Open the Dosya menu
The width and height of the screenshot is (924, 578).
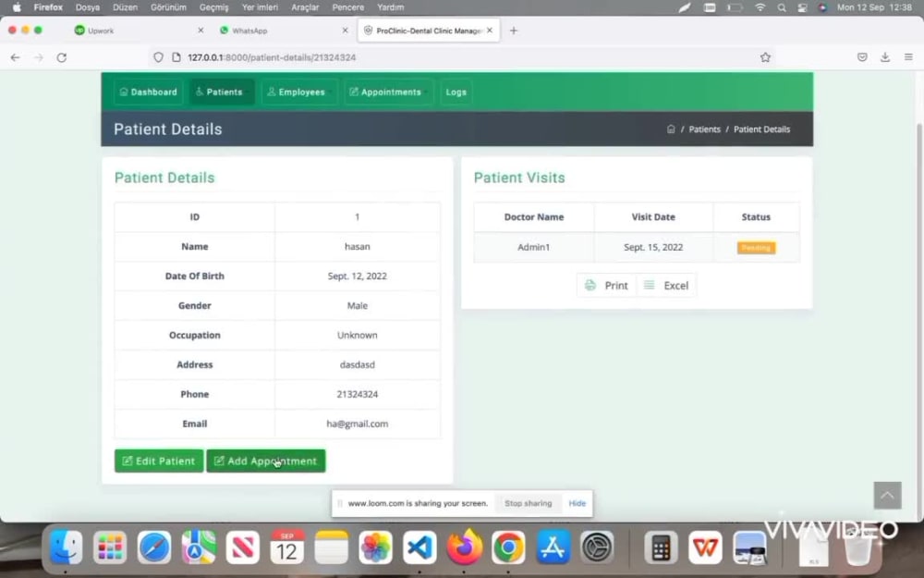pos(87,7)
